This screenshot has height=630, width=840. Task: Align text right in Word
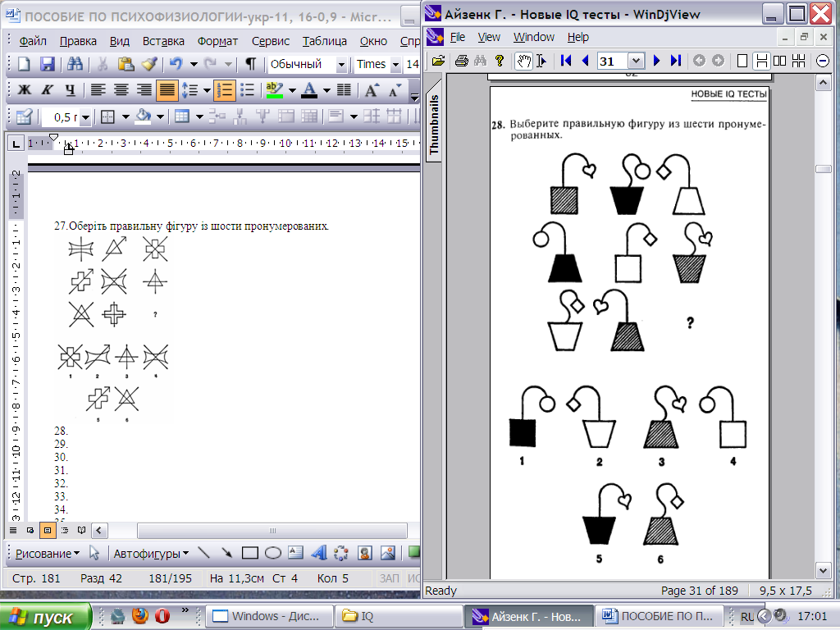144,90
